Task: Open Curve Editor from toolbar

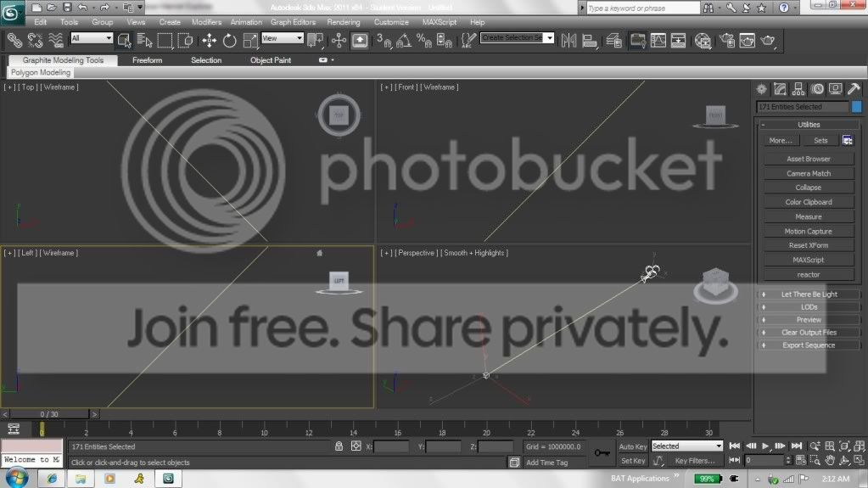Action: (658, 41)
